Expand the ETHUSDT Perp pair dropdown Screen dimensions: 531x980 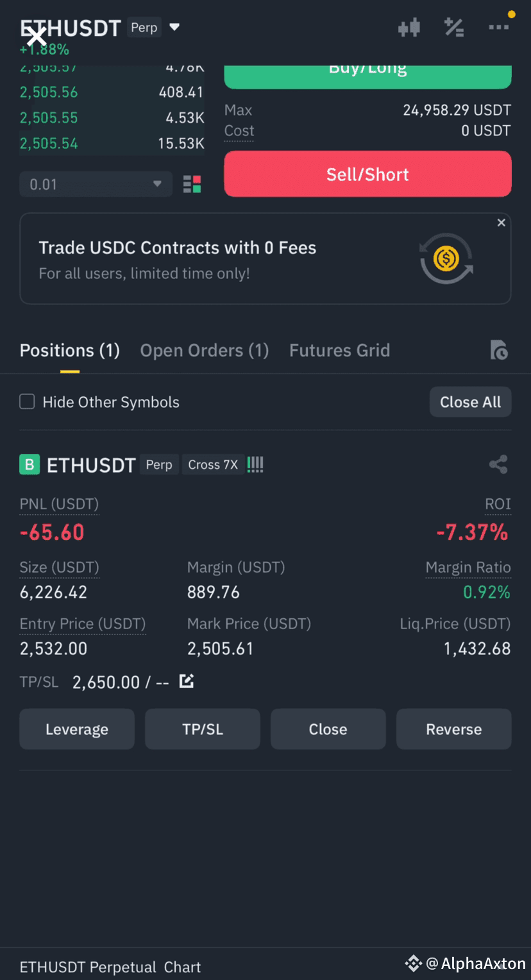point(174,28)
